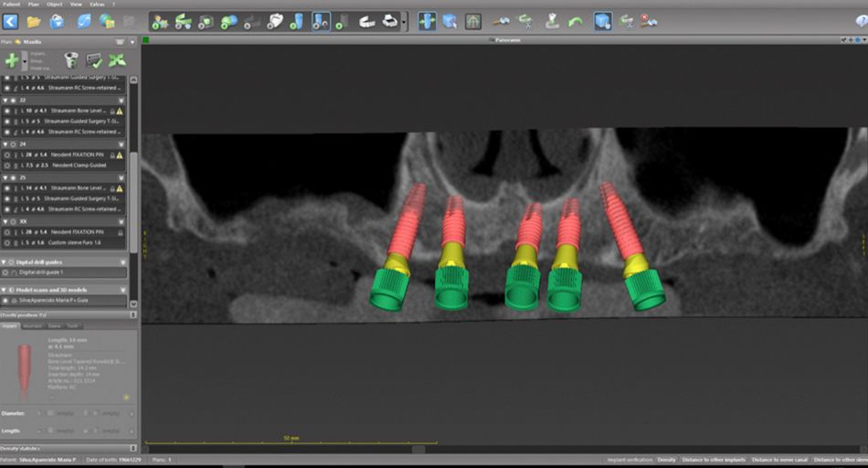Open the Plan menu

(33, 4)
